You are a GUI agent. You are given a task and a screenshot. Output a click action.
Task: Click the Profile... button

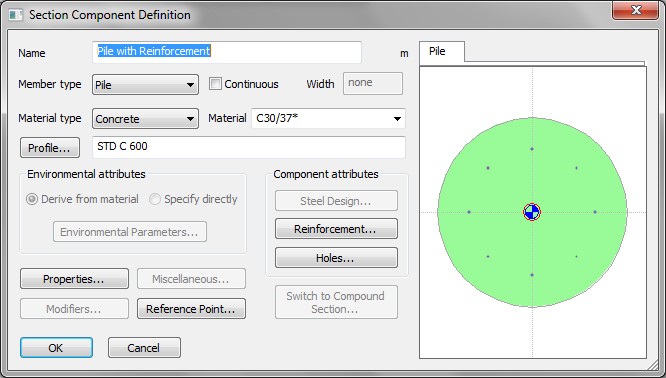[50, 148]
